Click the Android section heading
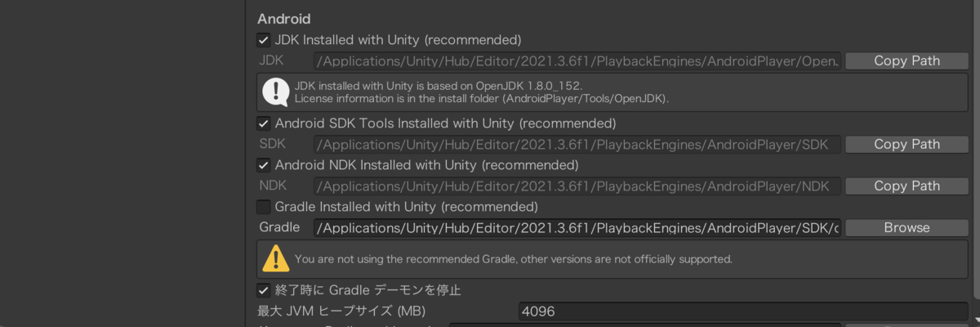The image size is (980, 327). (x=283, y=19)
